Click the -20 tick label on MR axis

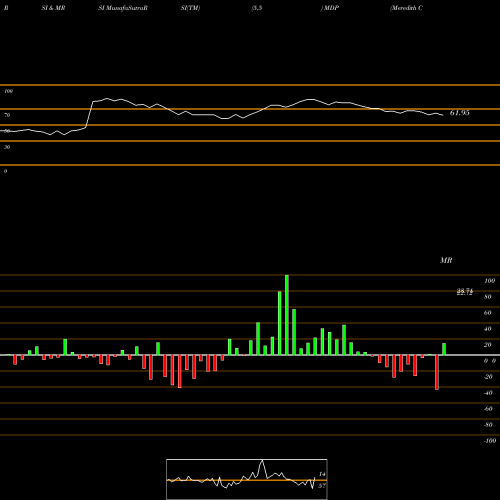(488, 377)
